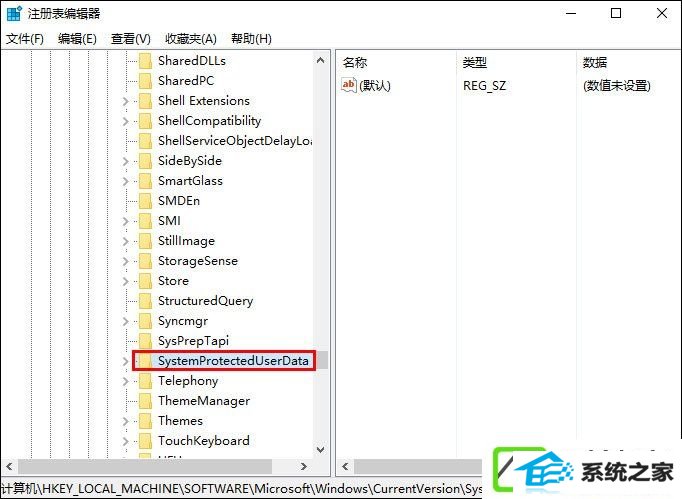Screen dimensions: 682x499
Task: Select the StructuredQuery folder icon
Action: pos(145,301)
